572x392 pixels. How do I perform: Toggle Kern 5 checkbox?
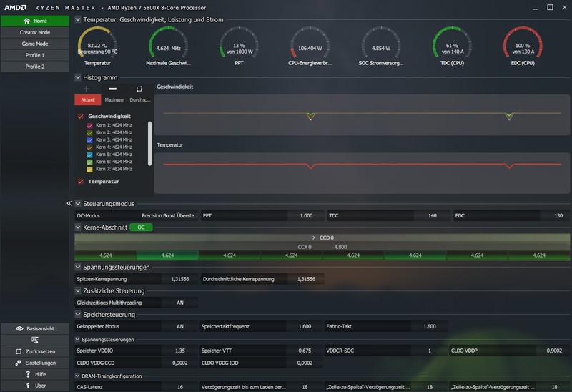(90, 155)
